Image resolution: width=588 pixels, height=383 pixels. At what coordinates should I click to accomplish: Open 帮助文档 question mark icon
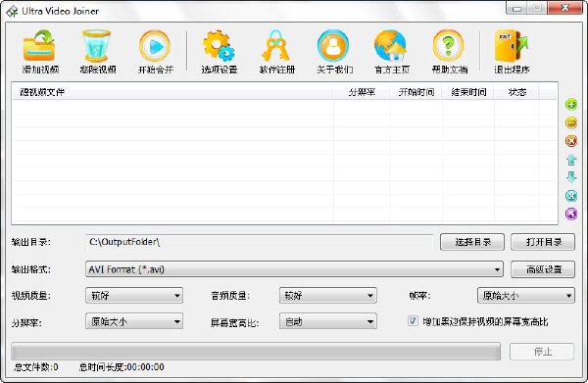(x=448, y=46)
